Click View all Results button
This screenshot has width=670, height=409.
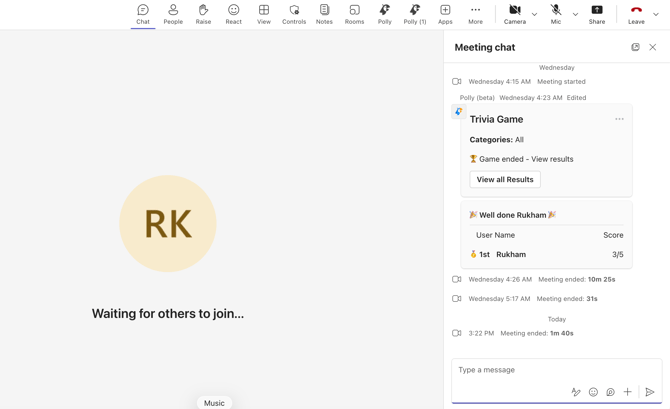[505, 180]
